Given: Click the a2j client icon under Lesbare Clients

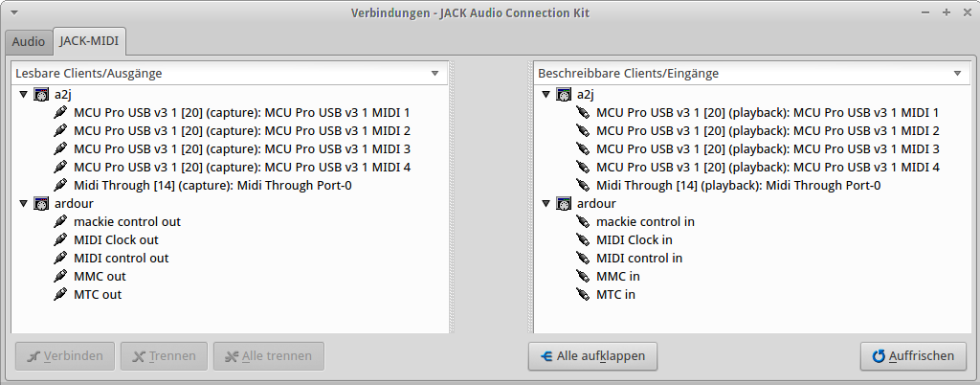Looking at the screenshot, I should [x=41, y=95].
